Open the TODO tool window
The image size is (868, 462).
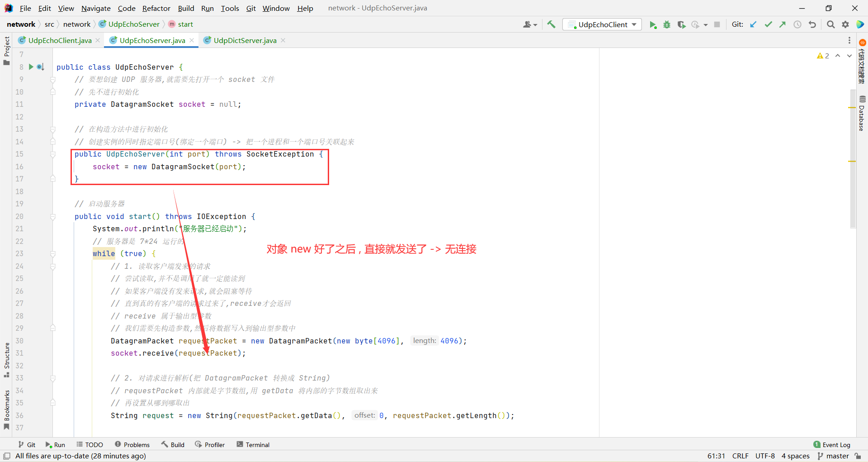90,445
